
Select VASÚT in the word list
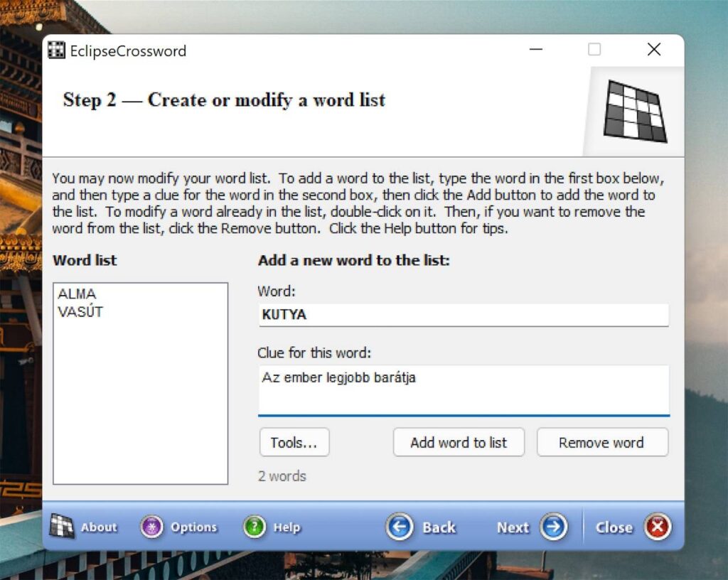[x=80, y=311]
